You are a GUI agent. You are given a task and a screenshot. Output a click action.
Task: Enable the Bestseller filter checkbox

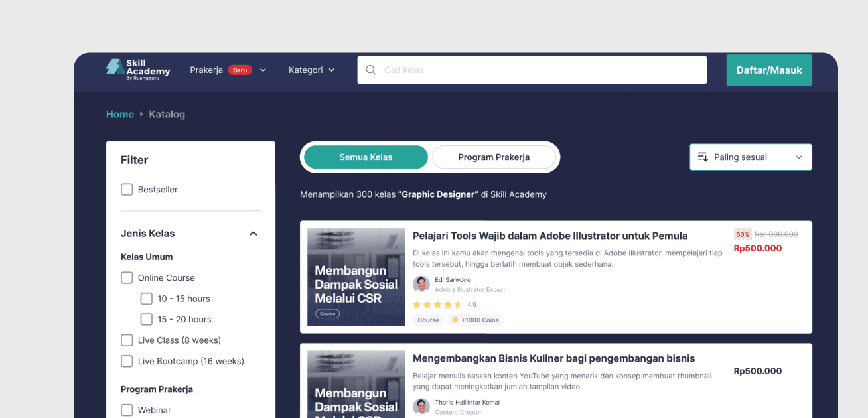127,190
